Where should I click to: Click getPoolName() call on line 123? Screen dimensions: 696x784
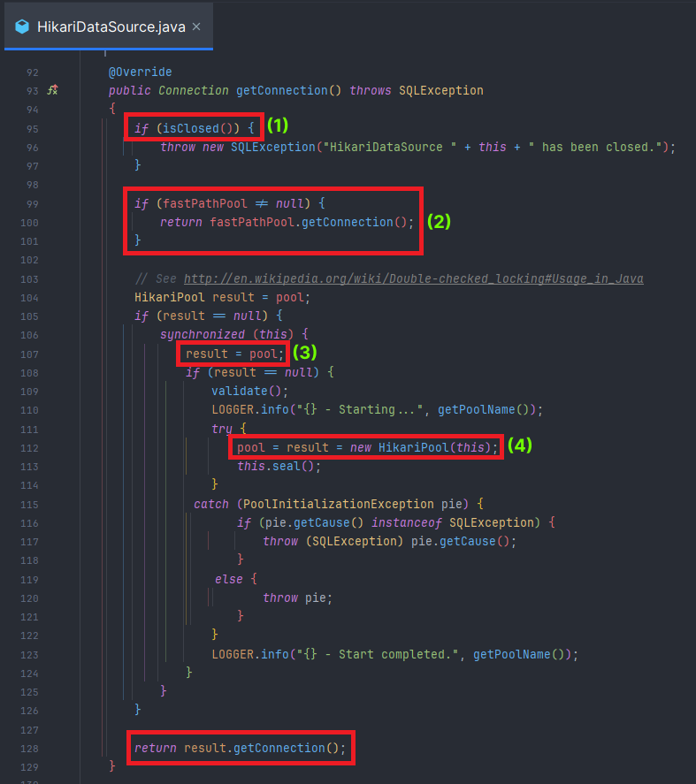(518, 654)
